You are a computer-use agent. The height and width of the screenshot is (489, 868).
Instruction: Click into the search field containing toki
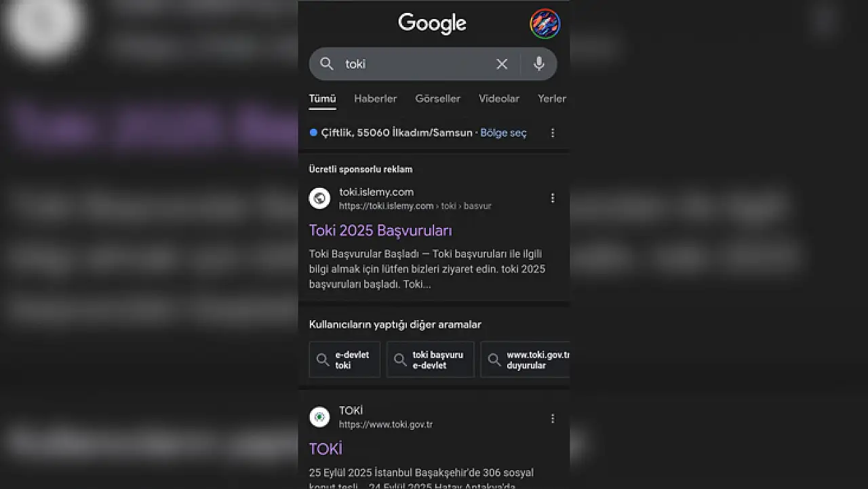(x=414, y=64)
